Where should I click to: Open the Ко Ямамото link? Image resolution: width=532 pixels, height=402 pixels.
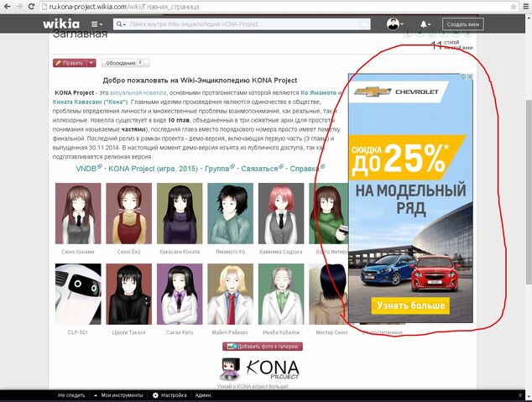click(x=318, y=92)
